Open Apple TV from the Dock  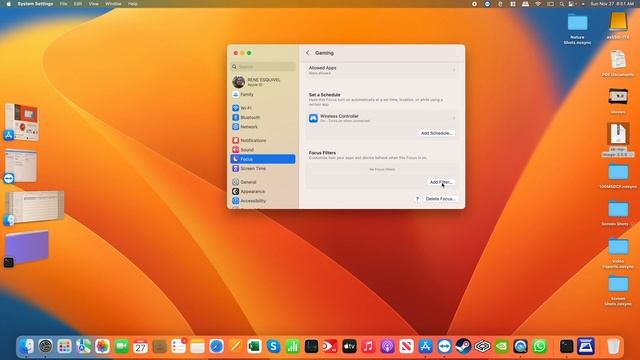(x=349, y=346)
